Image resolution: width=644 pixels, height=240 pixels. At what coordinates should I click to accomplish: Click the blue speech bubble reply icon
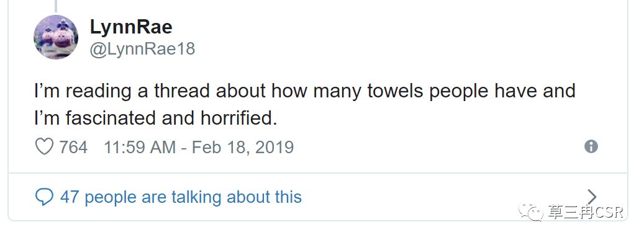coord(44,197)
